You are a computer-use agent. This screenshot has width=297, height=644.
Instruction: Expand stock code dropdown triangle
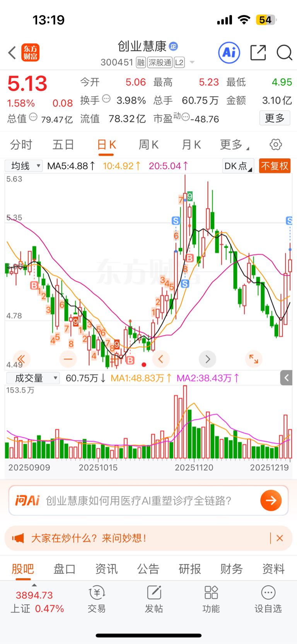(x=192, y=62)
